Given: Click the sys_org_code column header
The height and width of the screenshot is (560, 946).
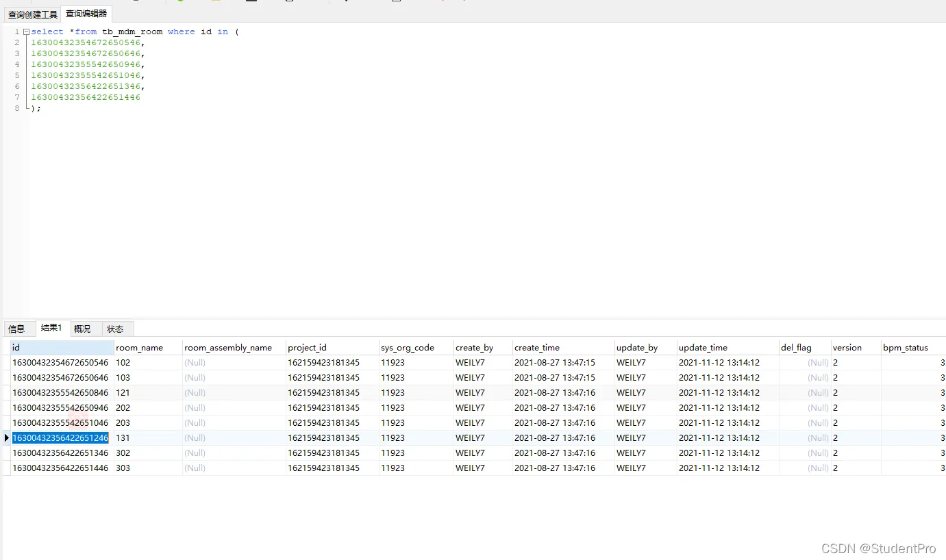Looking at the screenshot, I should (416, 348).
